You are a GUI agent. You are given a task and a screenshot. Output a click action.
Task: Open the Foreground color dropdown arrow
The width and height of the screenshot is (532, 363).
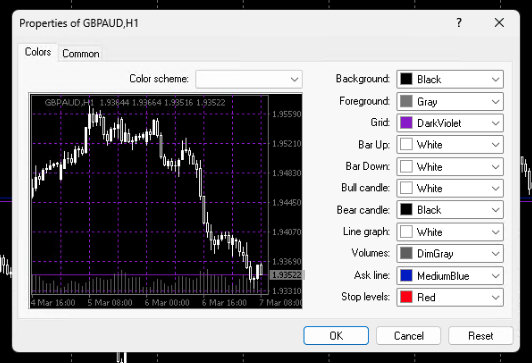[495, 102]
